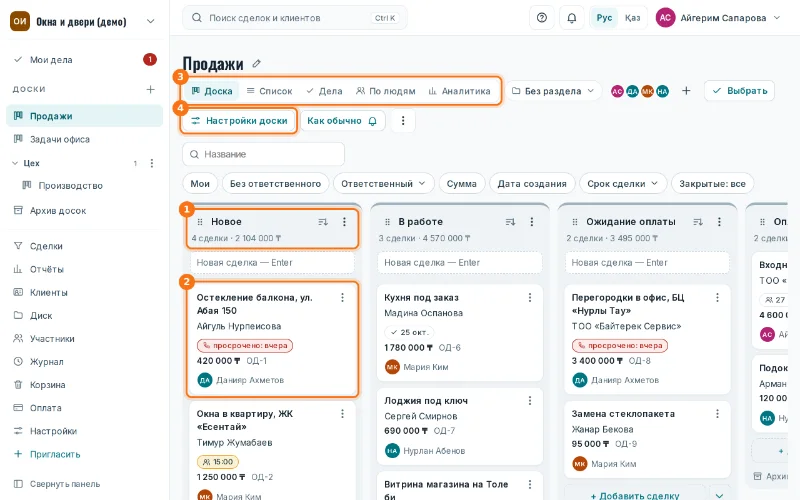Toggle the Сумма filter chip
800x500 pixels.
tap(462, 184)
